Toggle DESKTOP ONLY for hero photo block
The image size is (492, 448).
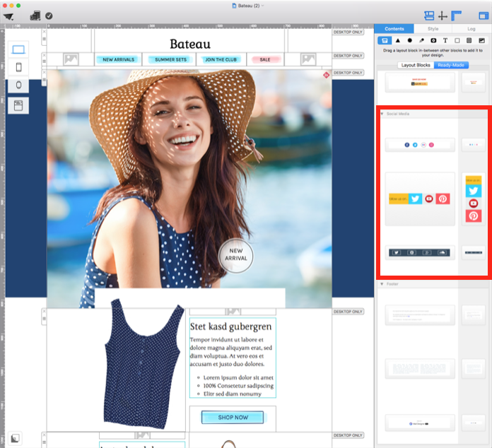348,73
